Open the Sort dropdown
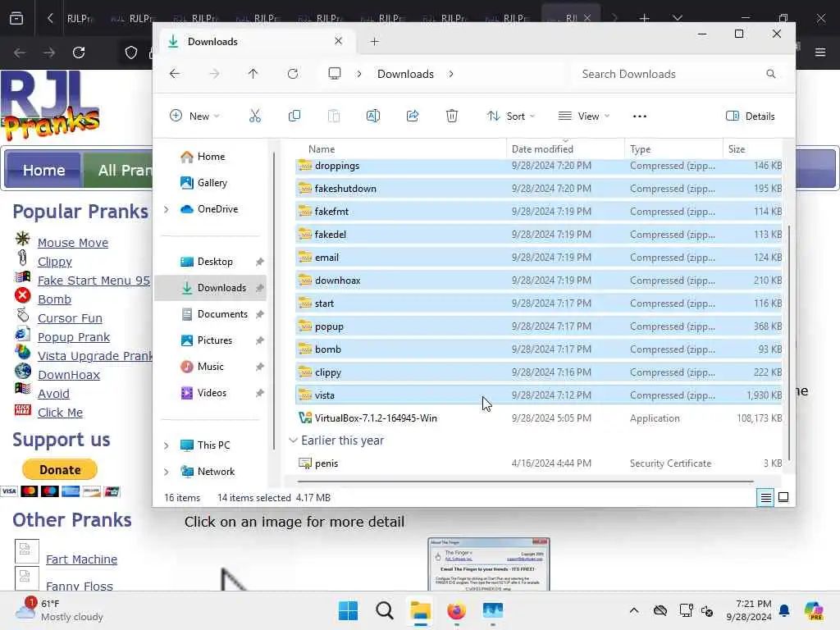Viewport: 840px width, 630px height. [511, 116]
